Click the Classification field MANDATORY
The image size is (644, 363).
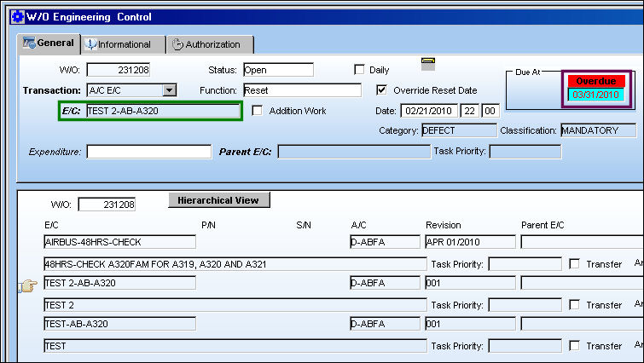click(x=599, y=130)
